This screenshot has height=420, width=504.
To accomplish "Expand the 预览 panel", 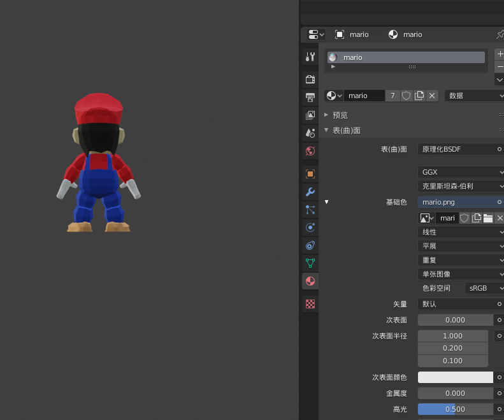I will point(326,115).
